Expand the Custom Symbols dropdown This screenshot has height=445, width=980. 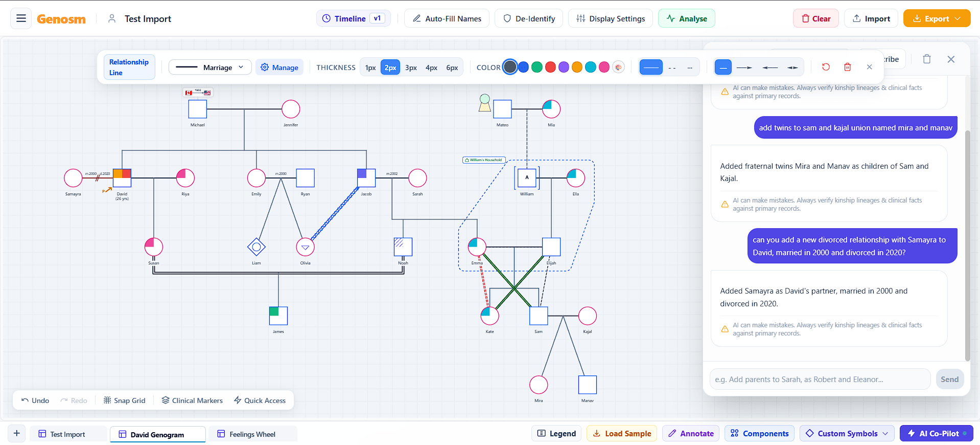pos(847,434)
